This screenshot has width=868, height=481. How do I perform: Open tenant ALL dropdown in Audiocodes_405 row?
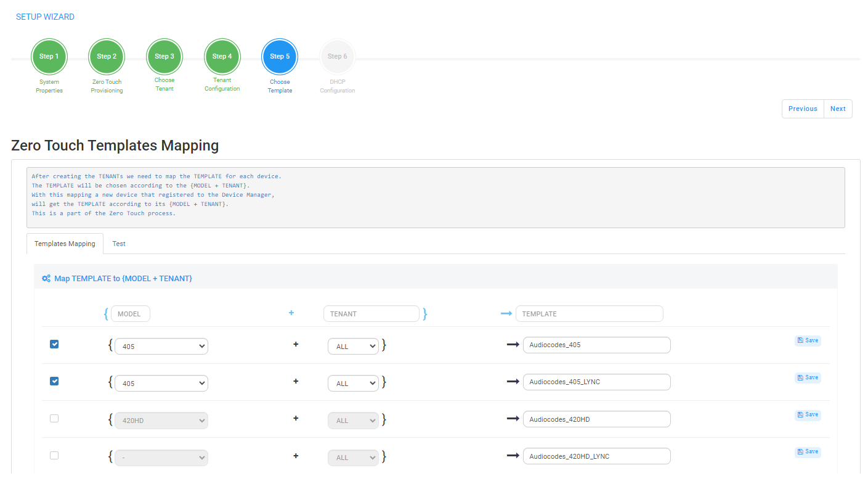(353, 347)
